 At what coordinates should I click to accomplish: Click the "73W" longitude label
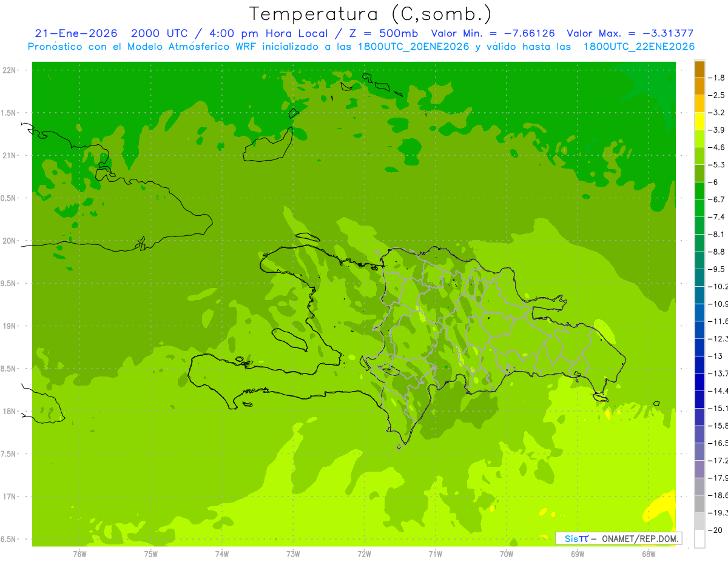[293, 554]
